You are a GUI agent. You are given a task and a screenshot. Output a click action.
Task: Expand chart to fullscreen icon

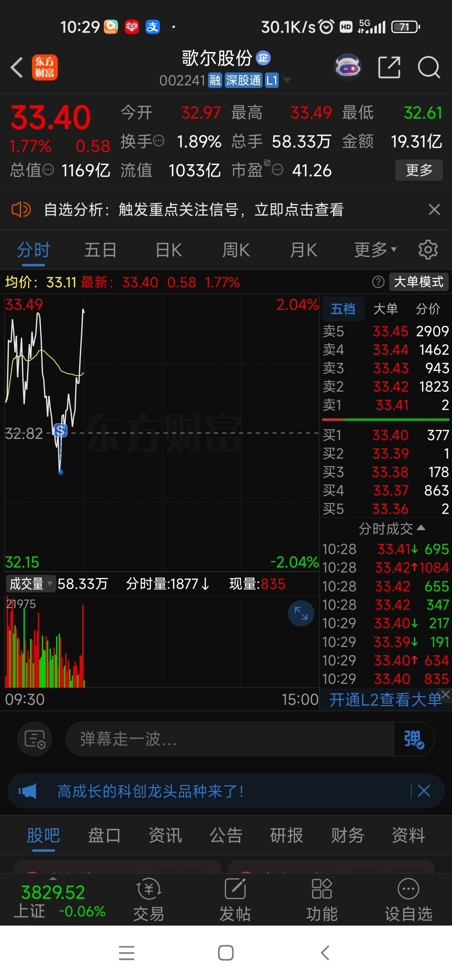tap(301, 613)
